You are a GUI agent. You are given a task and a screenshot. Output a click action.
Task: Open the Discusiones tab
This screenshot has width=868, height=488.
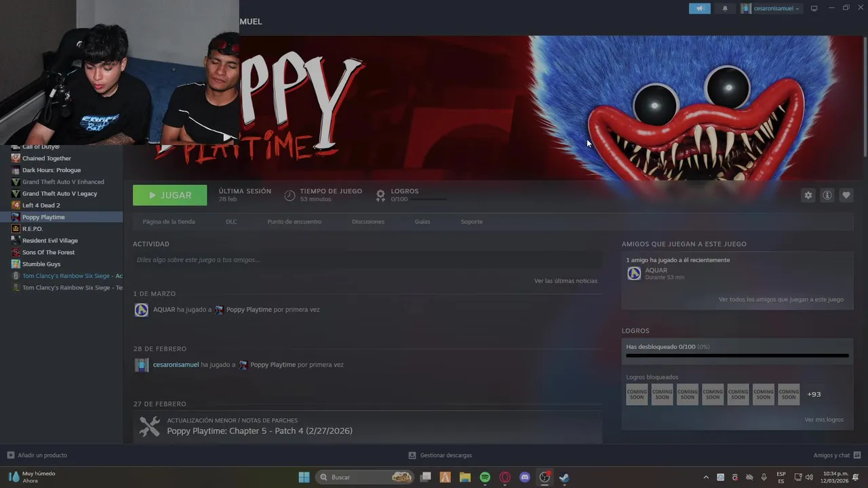pos(368,222)
